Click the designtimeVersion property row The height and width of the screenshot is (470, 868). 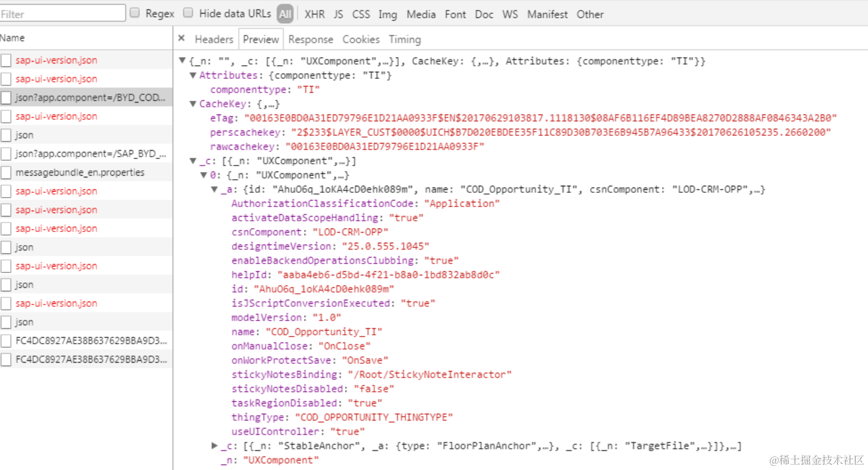[x=330, y=246]
